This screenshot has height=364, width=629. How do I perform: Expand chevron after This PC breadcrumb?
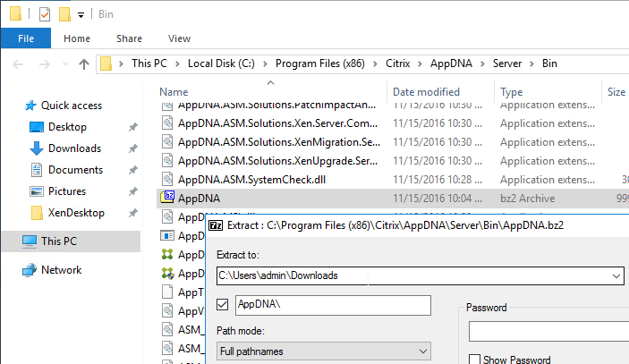pos(177,63)
